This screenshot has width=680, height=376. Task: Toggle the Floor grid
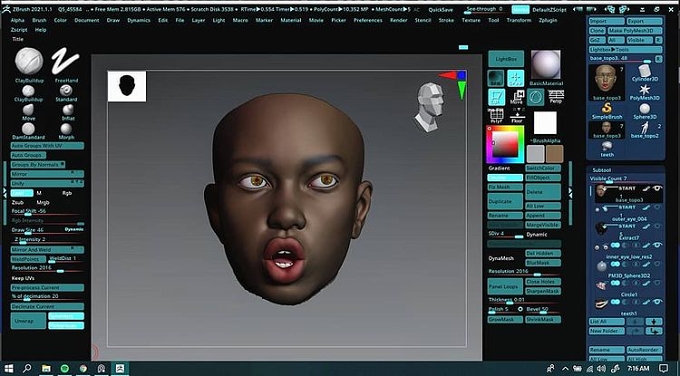point(517,116)
